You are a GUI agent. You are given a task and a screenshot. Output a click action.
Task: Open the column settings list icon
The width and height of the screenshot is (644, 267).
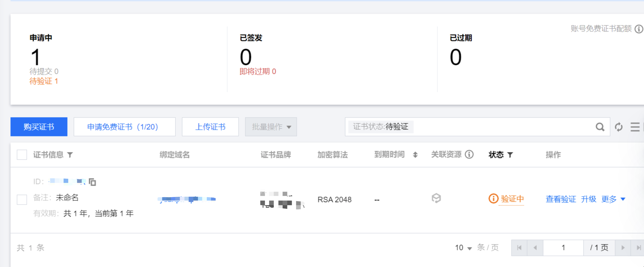pos(635,127)
